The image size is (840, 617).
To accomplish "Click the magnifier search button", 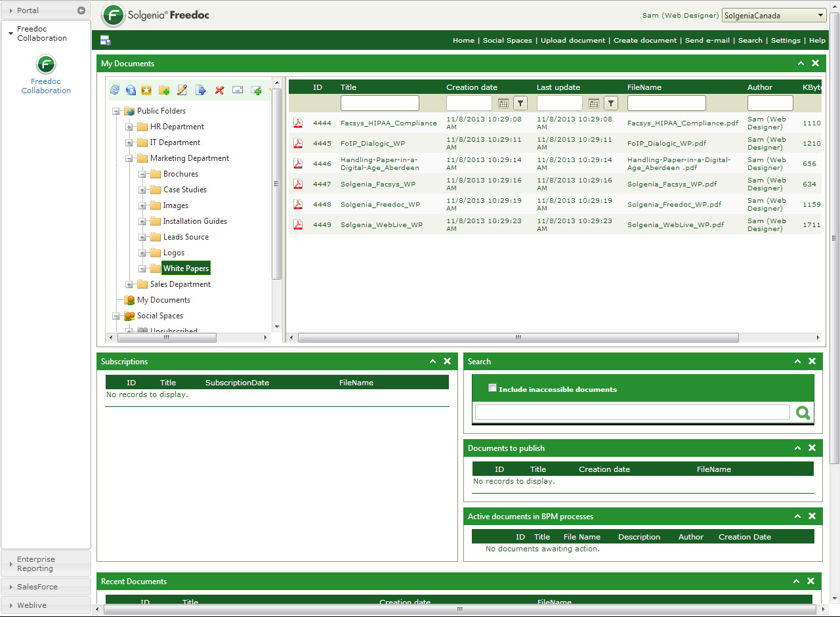I will click(803, 413).
